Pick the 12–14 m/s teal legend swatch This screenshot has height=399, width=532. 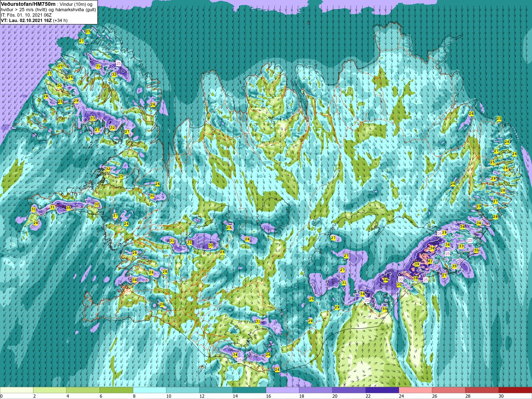coord(216,390)
